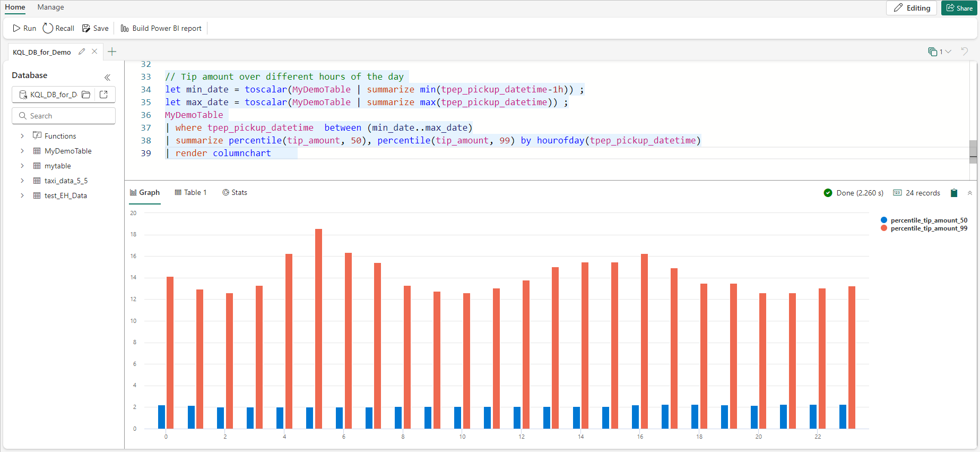Select test_EH_Data table
Screen dimensions: 980x452
(66, 195)
